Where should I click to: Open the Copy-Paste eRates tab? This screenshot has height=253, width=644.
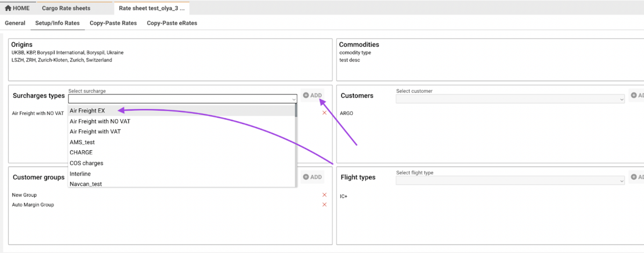pyautogui.click(x=172, y=23)
